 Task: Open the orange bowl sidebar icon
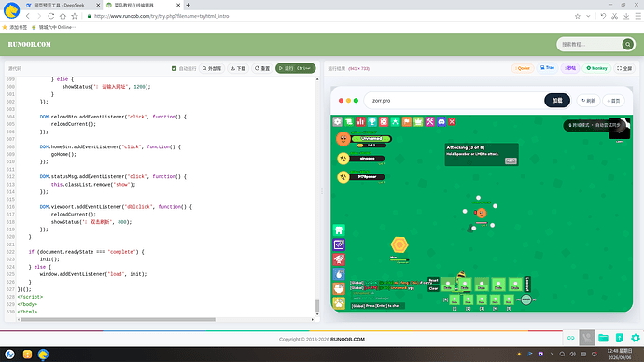pos(339,289)
